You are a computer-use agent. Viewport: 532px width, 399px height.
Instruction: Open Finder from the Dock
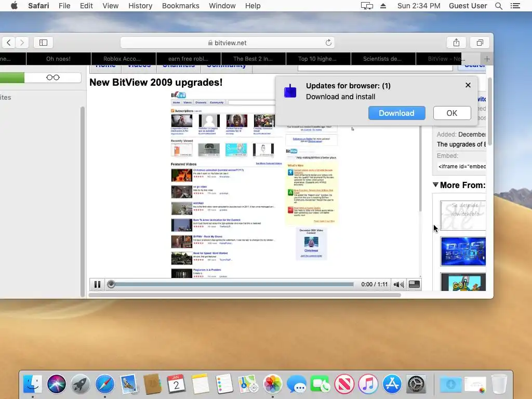click(33, 384)
